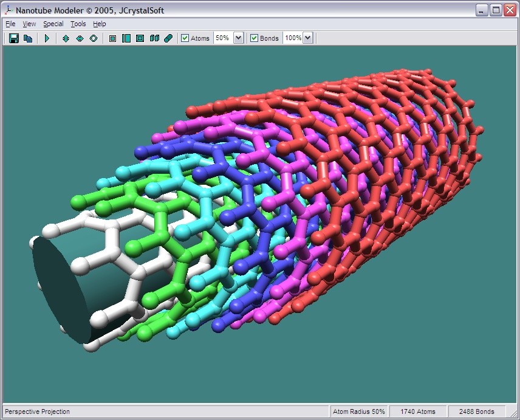Select the split-pane view icon
The width and height of the screenshot is (520, 420).
coord(126,38)
